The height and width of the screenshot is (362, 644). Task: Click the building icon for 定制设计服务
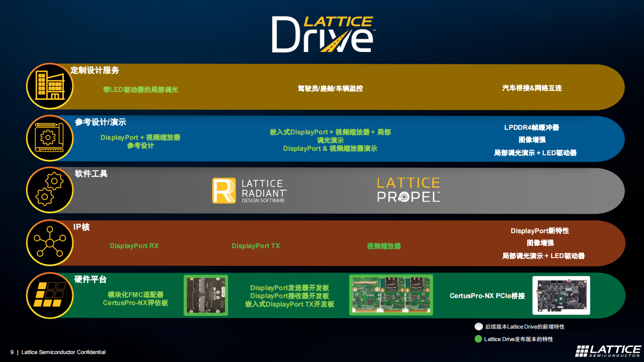pos(50,87)
